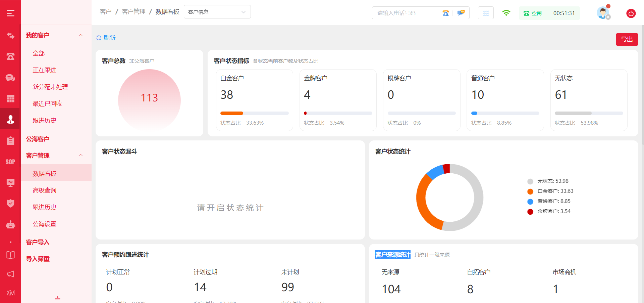This screenshot has width=644, height=303.
Task: Click the red power logout icon
Action: tap(631, 13)
